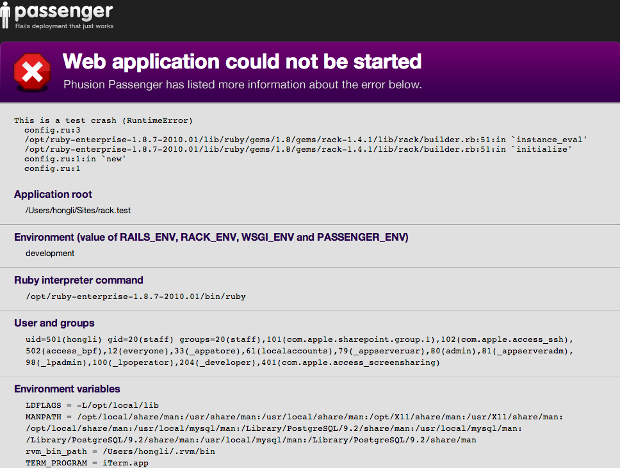Click the 'Application root' heading
Viewport: 620px width, 468px height.
[x=53, y=194]
